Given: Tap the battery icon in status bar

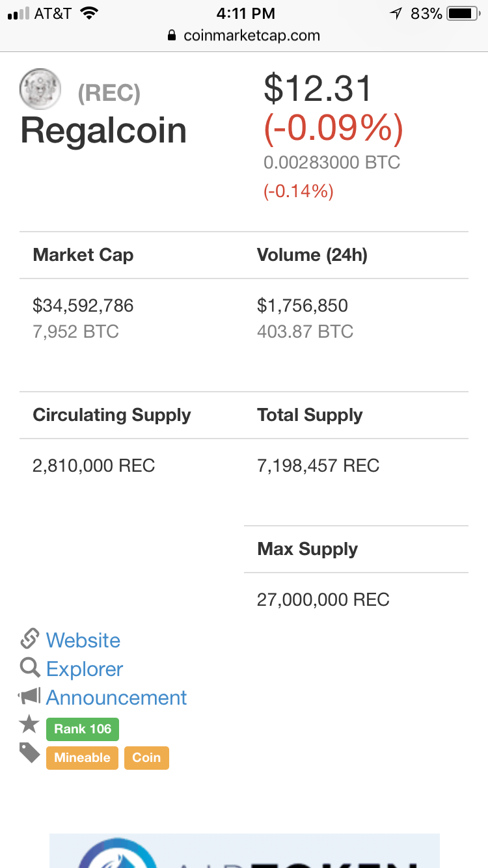Looking at the screenshot, I should pos(463,13).
